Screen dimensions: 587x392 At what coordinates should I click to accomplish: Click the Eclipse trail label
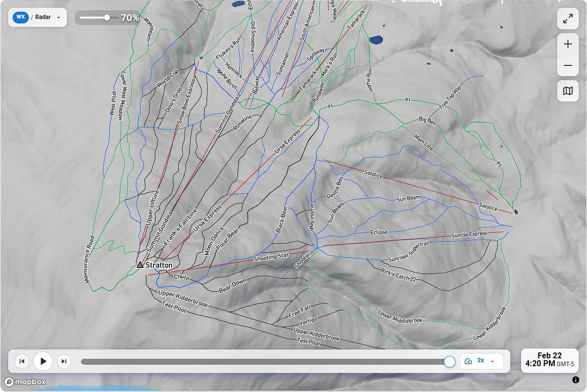point(378,232)
